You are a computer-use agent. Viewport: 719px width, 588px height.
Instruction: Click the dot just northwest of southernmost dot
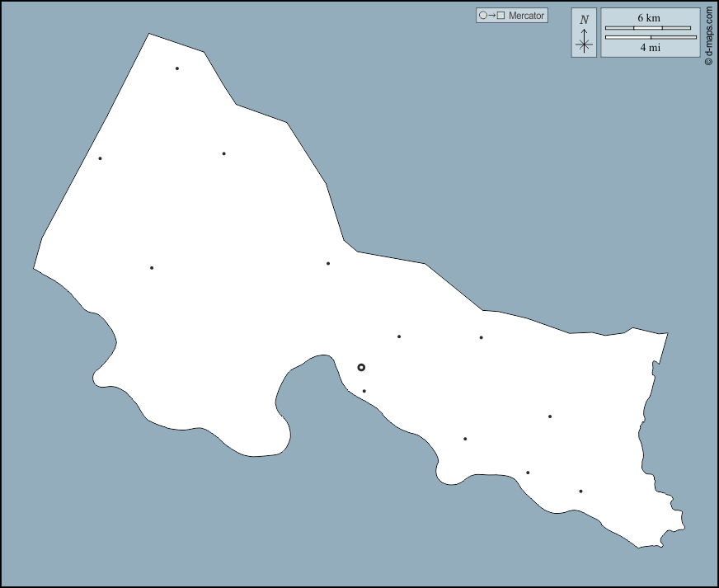[528, 473]
